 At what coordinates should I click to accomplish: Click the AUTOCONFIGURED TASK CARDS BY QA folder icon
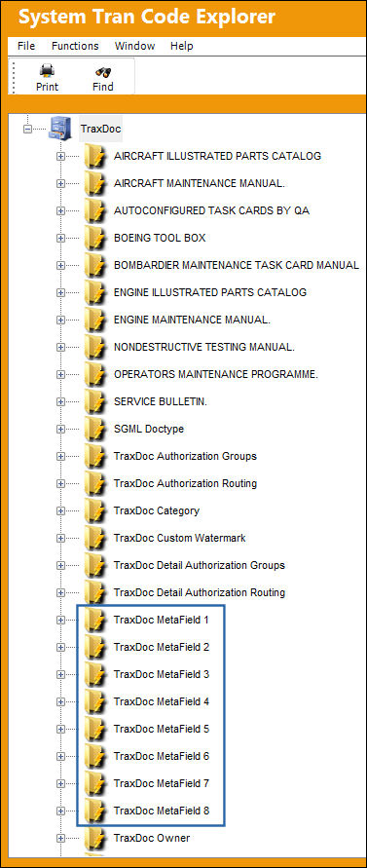pos(95,210)
